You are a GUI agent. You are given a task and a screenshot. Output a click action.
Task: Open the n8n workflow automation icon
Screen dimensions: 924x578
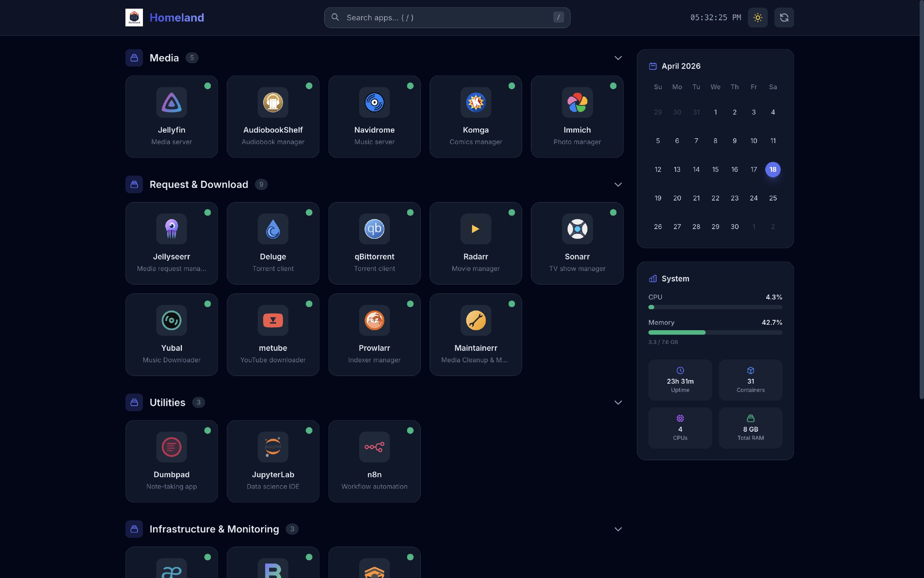click(374, 447)
